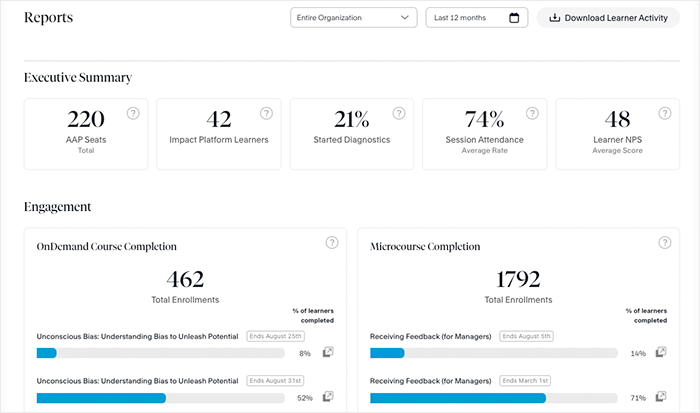This screenshot has height=413, width=700.
Task: Click help icon on Impact Platform Learners card
Action: click(266, 113)
